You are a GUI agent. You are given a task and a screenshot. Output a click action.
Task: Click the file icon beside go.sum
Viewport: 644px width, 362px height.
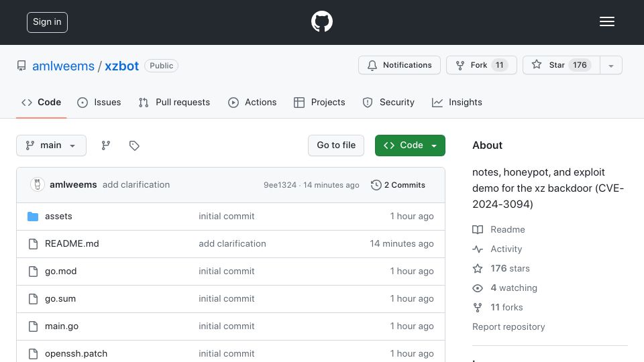click(x=33, y=299)
